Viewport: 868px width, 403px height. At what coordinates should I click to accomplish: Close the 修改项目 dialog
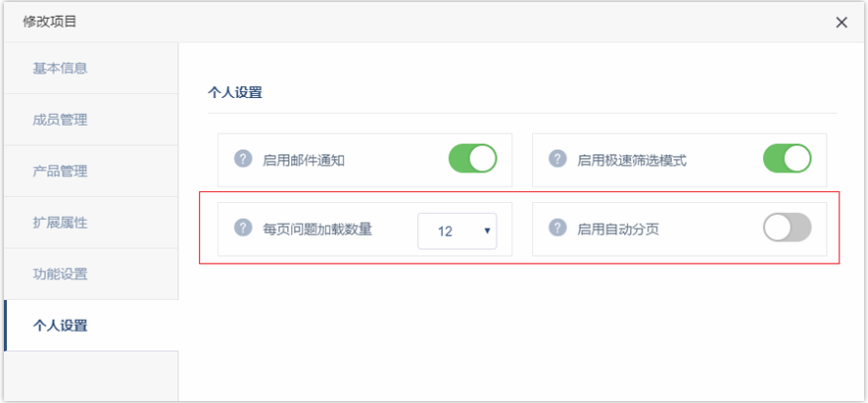coord(842,23)
